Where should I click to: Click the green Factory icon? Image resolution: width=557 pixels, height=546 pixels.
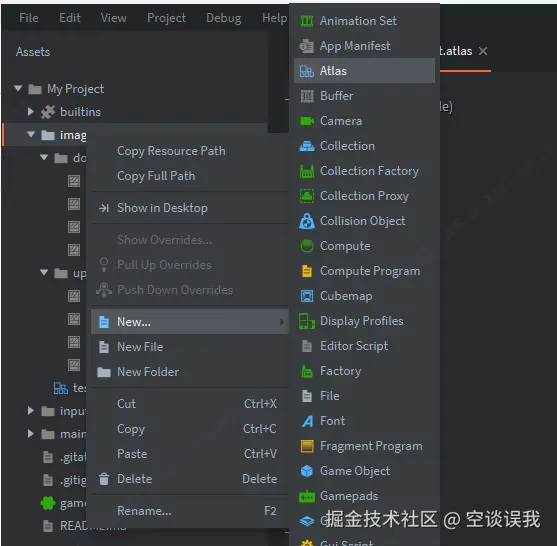[307, 371]
